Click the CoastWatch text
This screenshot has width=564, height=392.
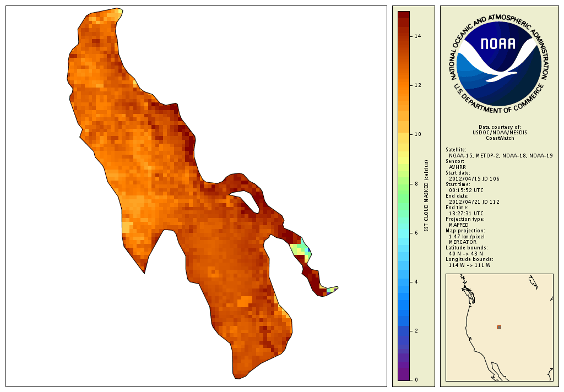tap(500, 138)
